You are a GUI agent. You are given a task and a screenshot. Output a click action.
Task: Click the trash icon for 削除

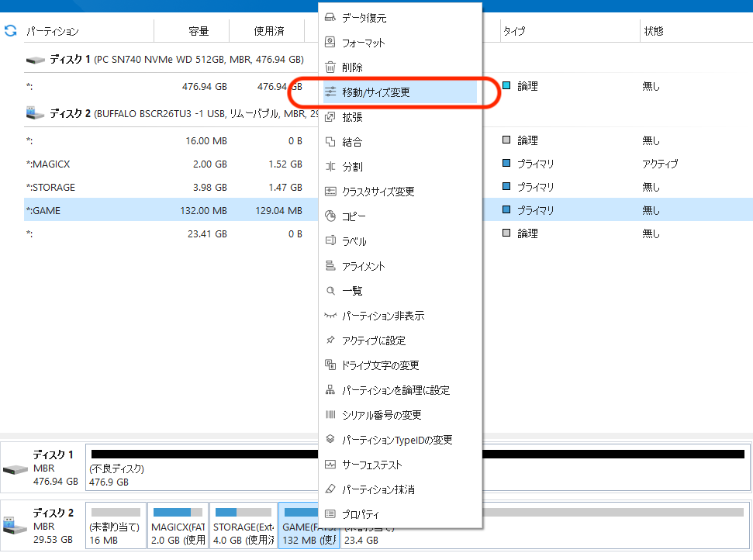(330, 67)
